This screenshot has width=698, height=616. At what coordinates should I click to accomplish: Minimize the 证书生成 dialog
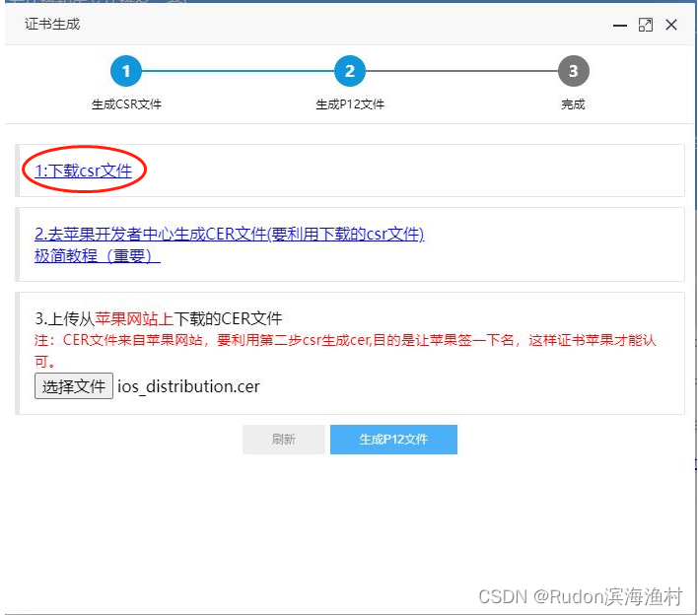[x=620, y=26]
